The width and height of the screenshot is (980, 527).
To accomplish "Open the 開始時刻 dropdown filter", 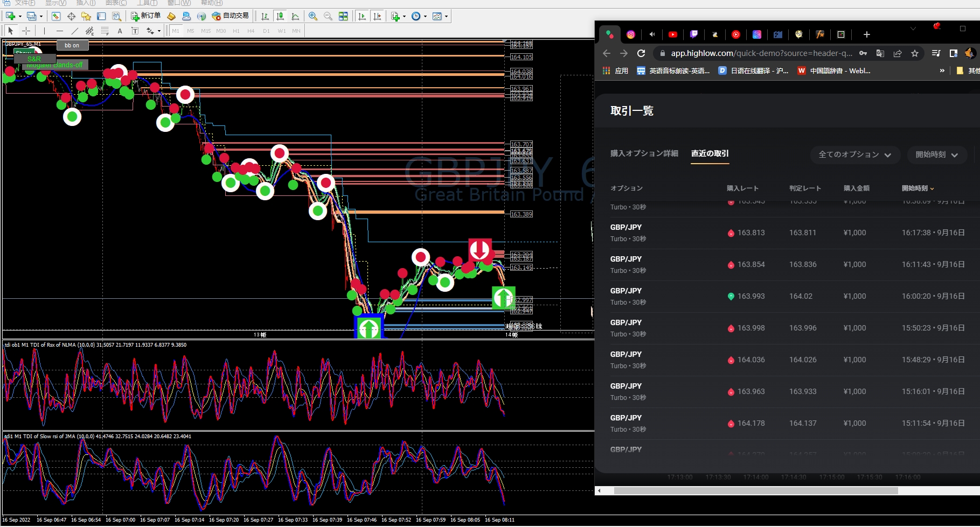I will point(936,154).
